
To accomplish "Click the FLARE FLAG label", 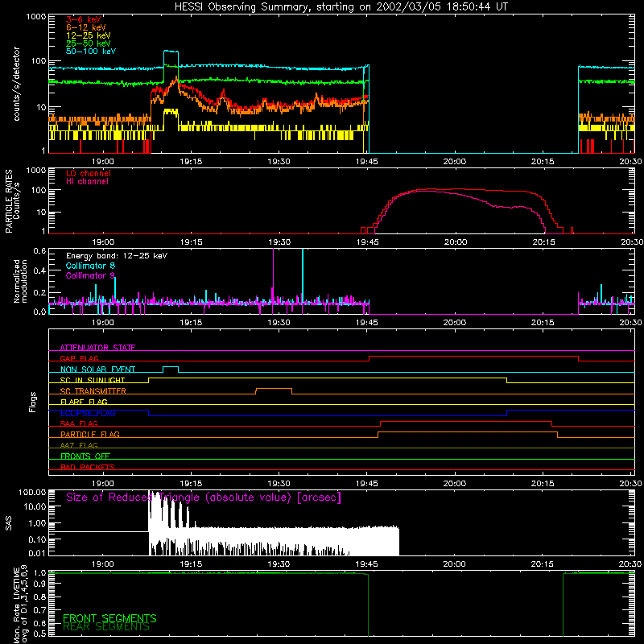I will [84, 402].
